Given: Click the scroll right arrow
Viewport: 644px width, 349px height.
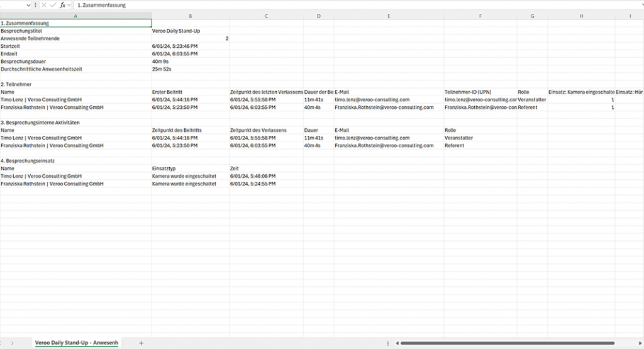Looking at the screenshot, I should point(640,343).
